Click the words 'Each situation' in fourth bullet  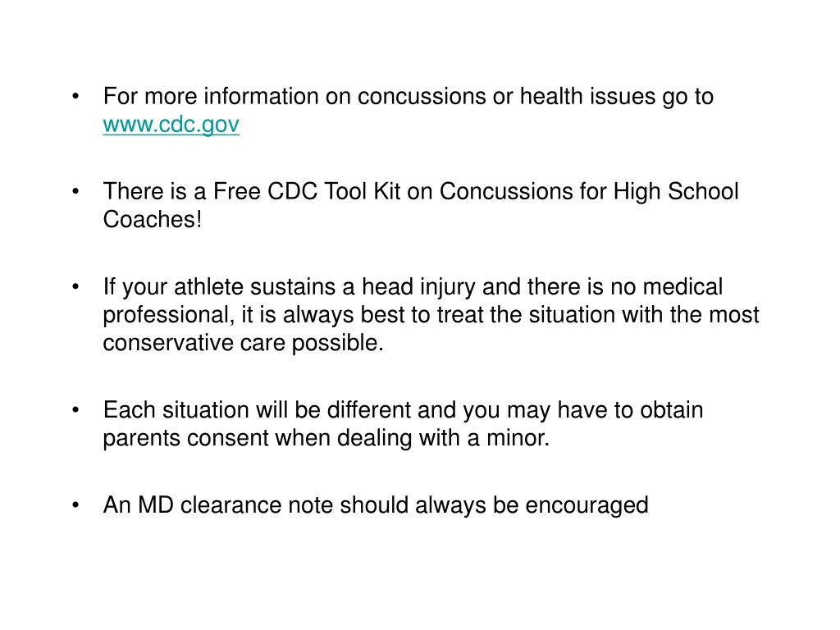[x=176, y=410]
